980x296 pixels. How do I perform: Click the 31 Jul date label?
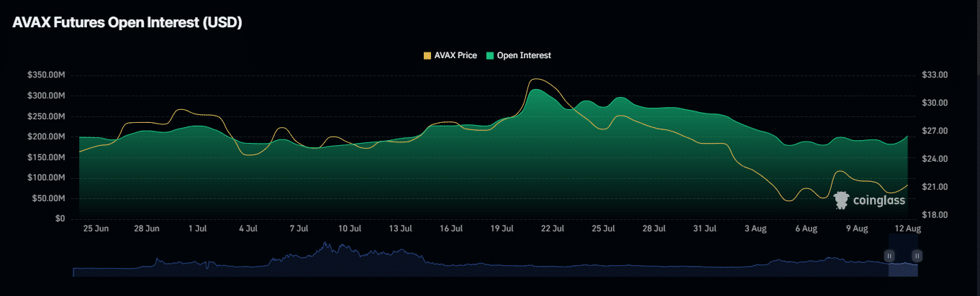tap(704, 228)
